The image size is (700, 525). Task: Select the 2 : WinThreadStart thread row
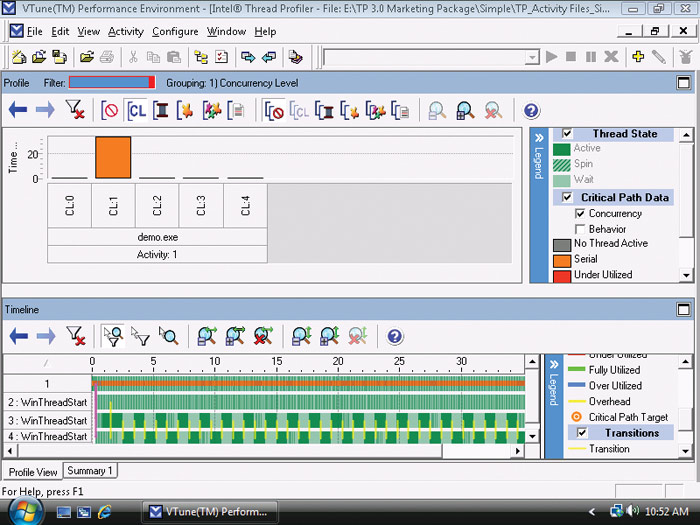point(47,402)
